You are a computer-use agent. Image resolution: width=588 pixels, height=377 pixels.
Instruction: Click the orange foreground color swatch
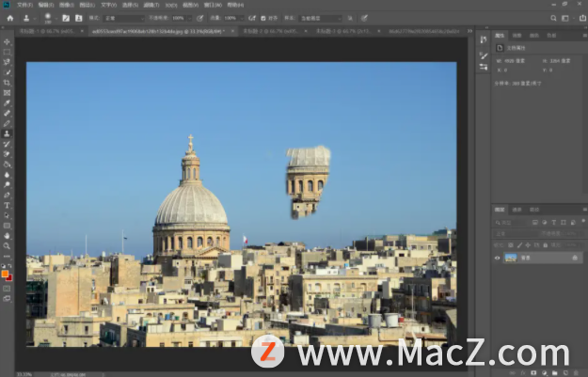click(5, 274)
